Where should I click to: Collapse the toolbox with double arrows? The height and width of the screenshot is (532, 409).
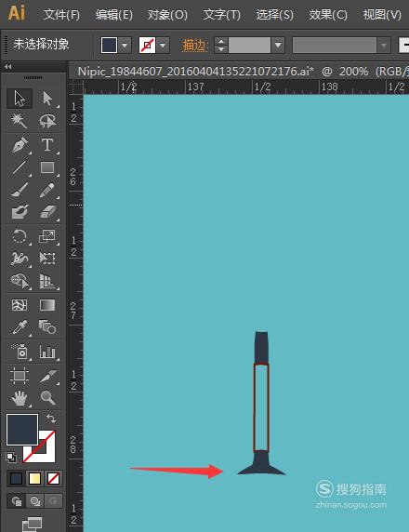8,67
